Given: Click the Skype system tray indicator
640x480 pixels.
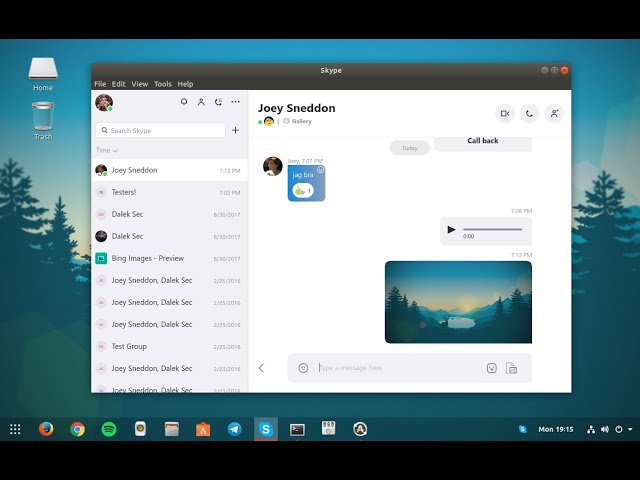Looking at the screenshot, I should point(522,429).
